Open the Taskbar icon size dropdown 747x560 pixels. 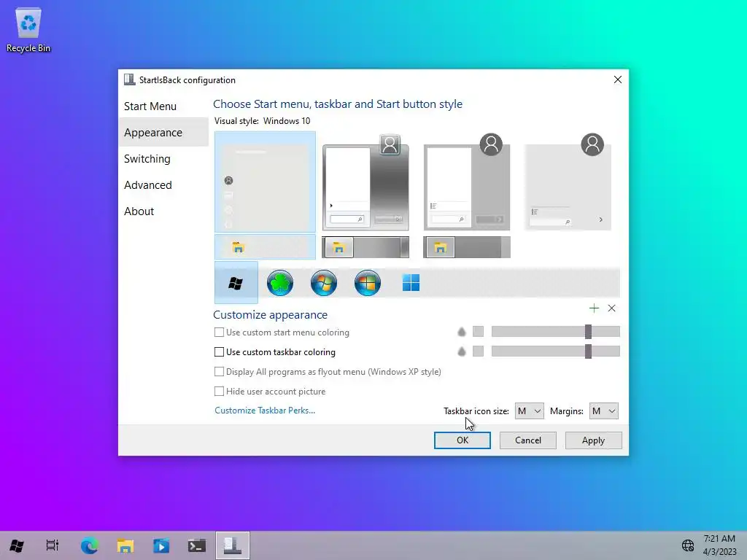click(x=529, y=411)
